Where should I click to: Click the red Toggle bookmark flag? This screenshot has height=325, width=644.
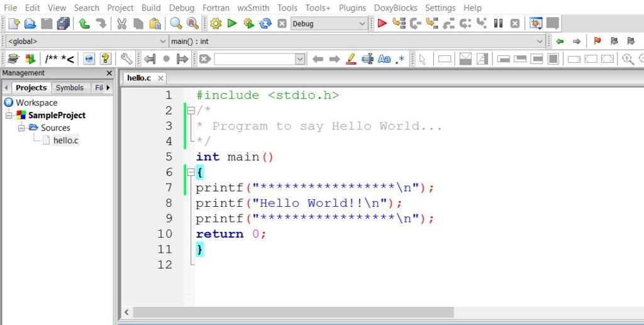pos(597,41)
